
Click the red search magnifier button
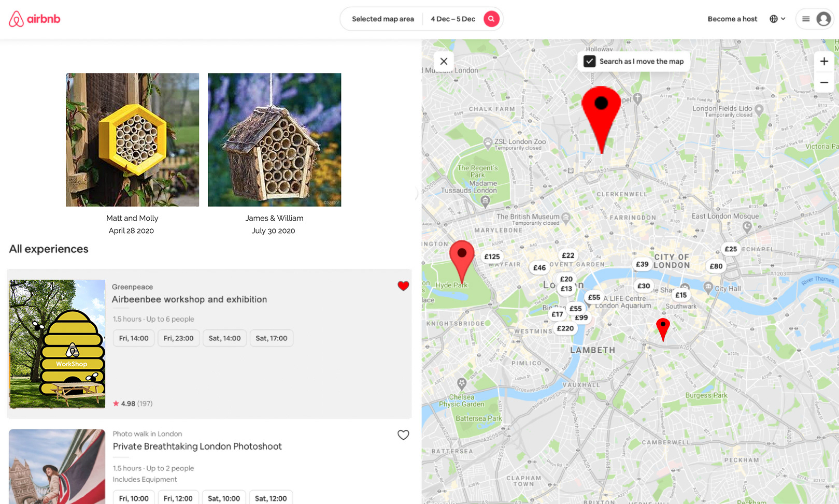(x=491, y=19)
